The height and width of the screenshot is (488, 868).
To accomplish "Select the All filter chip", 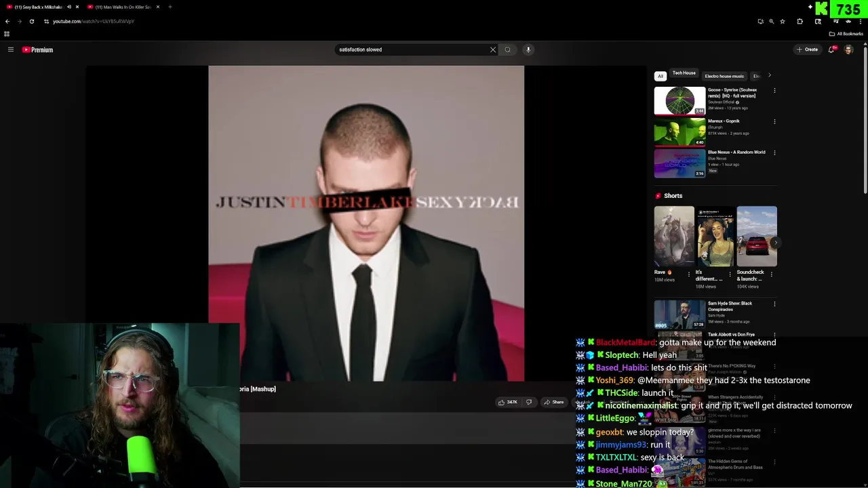I will tap(660, 76).
